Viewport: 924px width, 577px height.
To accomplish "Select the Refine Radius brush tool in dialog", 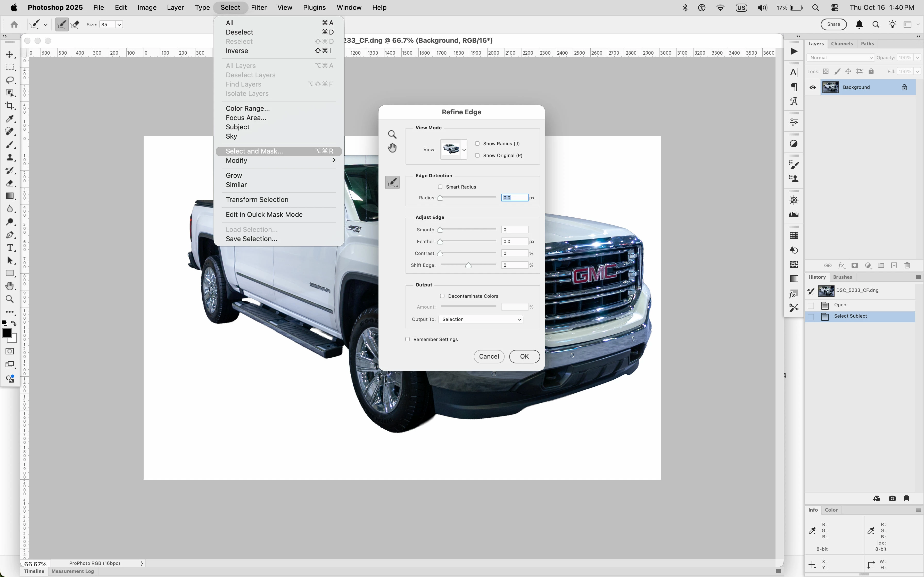I will coord(392,182).
